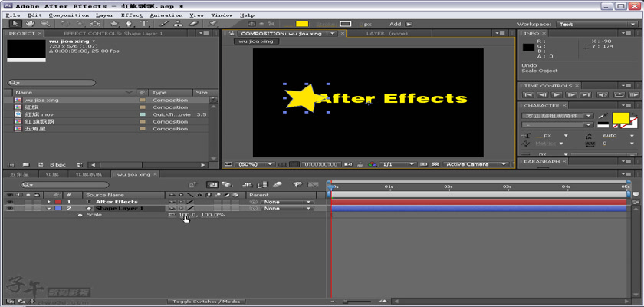
Task: Collapse Shape Layer 1 properties
Action: [49, 208]
